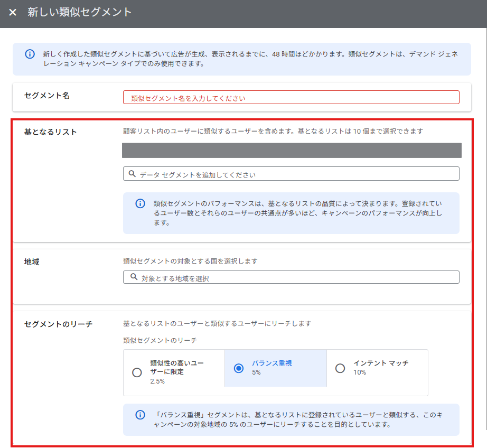Click info icon in 「バランス重視」 explanation box
The height and width of the screenshot is (448, 487).
pyautogui.click(x=140, y=415)
